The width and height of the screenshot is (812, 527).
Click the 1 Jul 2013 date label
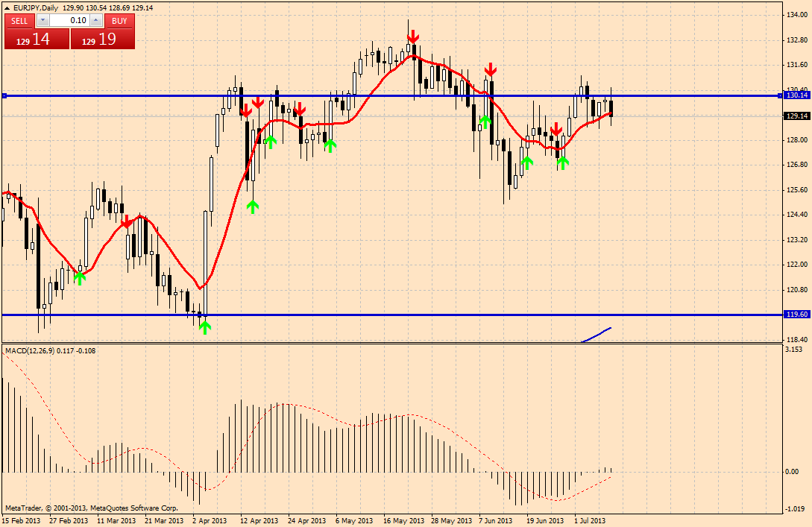click(x=590, y=521)
